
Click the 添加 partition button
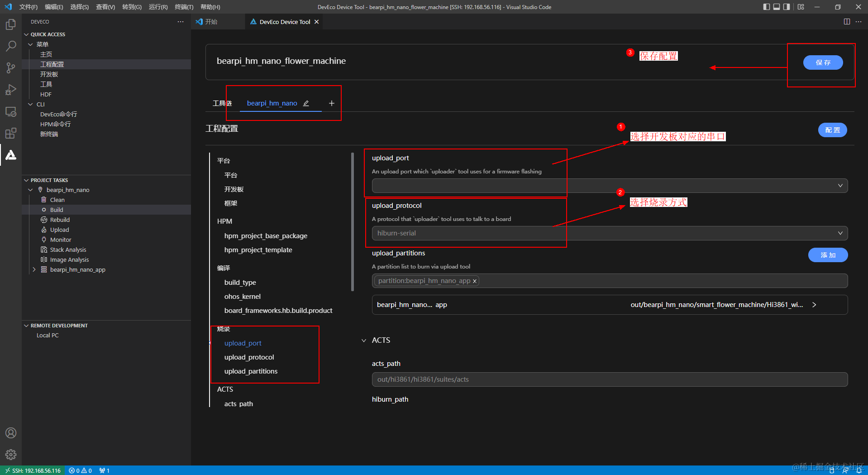pyautogui.click(x=828, y=255)
